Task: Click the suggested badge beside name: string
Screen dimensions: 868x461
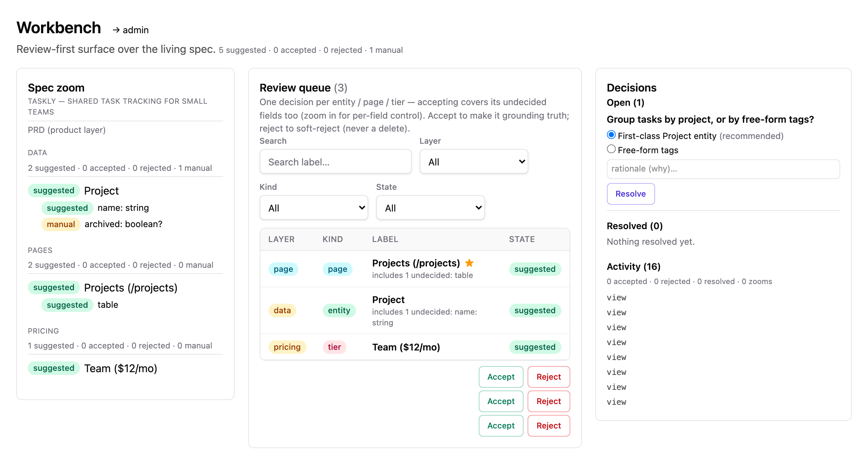Action: click(x=67, y=208)
